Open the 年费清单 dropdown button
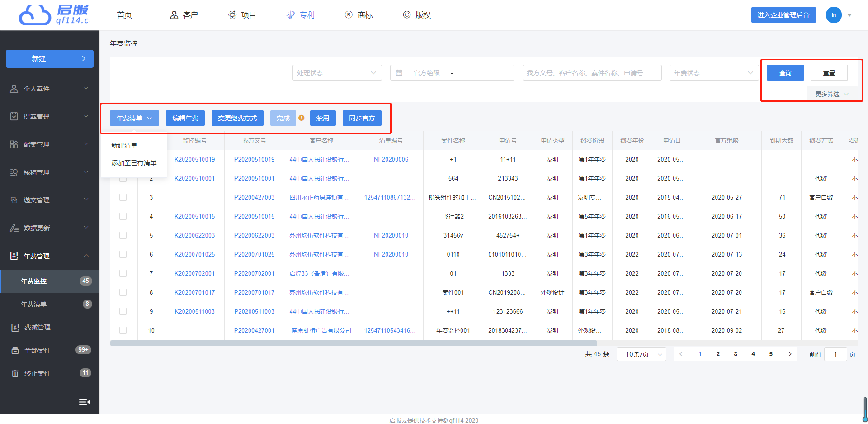 tap(134, 118)
